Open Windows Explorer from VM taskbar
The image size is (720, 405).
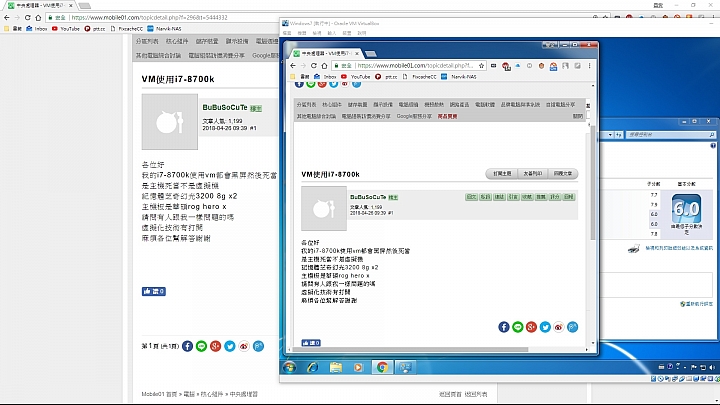336,367
